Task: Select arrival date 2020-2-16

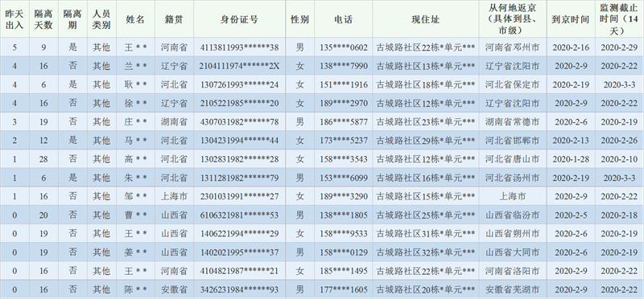Action: pyautogui.click(x=571, y=47)
